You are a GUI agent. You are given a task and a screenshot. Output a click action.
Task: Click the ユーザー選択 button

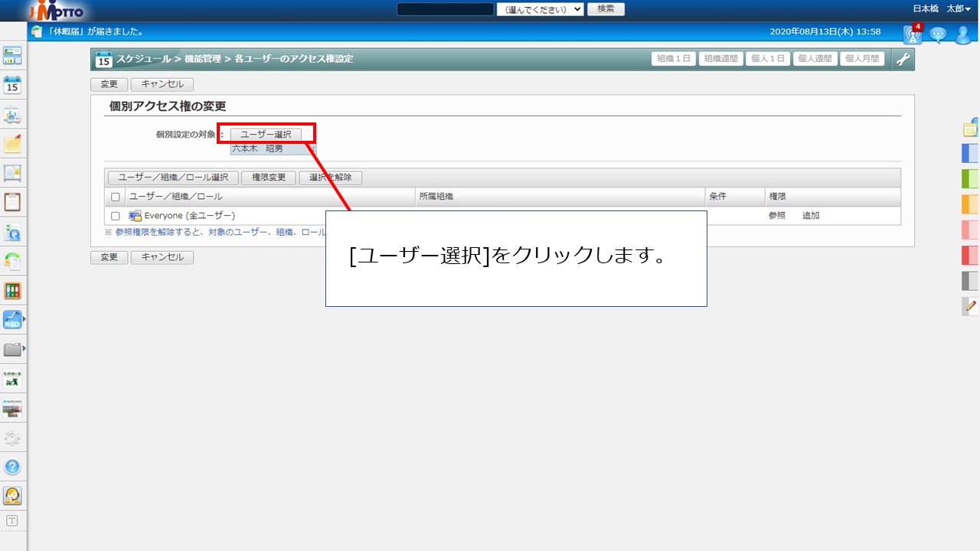266,134
